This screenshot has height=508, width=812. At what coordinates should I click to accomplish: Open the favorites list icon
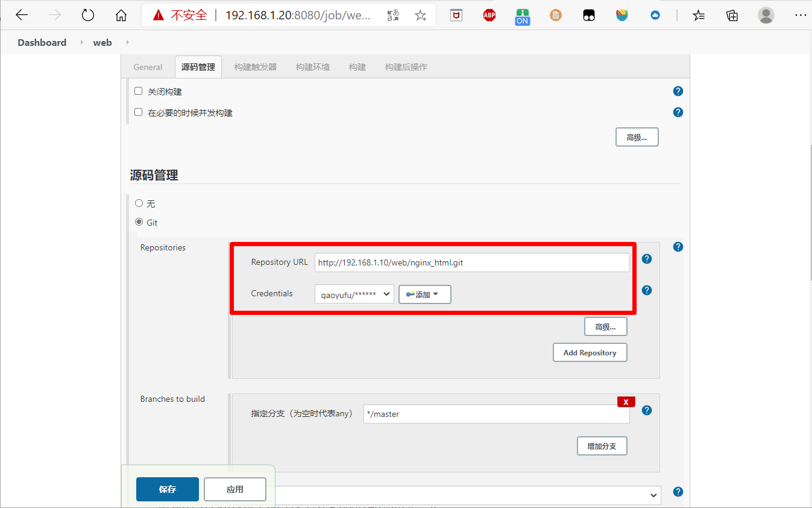699,15
